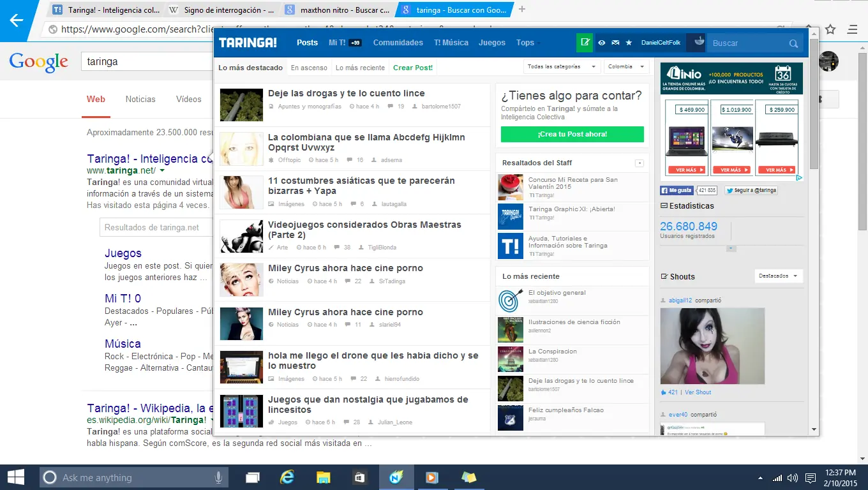The image size is (868, 490).
Task: Open the Google Noticias search tab
Action: click(140, 99)
